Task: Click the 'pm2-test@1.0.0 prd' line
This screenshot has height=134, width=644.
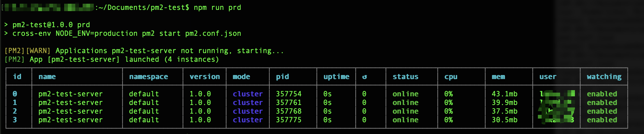Action: pos(51,25)
